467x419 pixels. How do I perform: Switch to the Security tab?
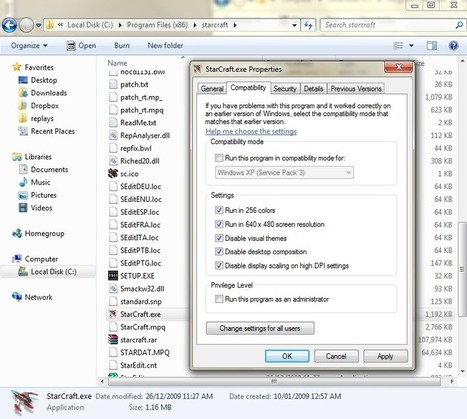point(285,89)
